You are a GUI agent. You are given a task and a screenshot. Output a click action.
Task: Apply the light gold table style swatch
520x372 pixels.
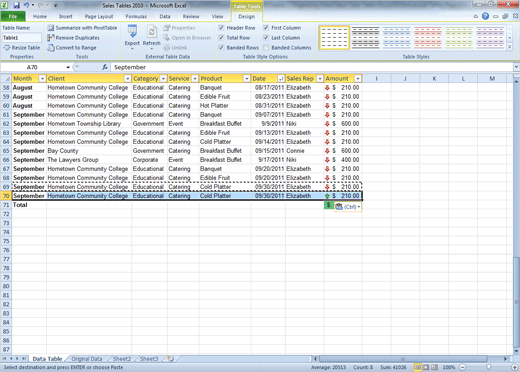(334, 38)
